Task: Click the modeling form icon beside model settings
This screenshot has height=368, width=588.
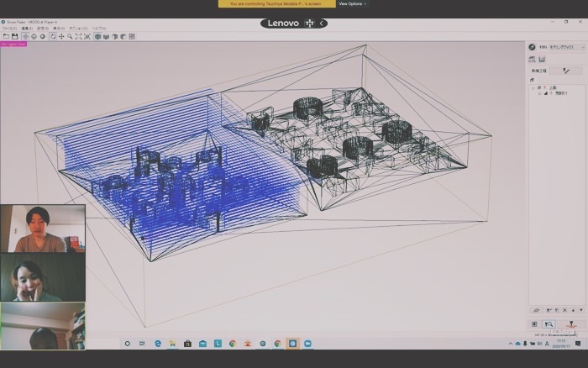Action: tap(542, 60)
